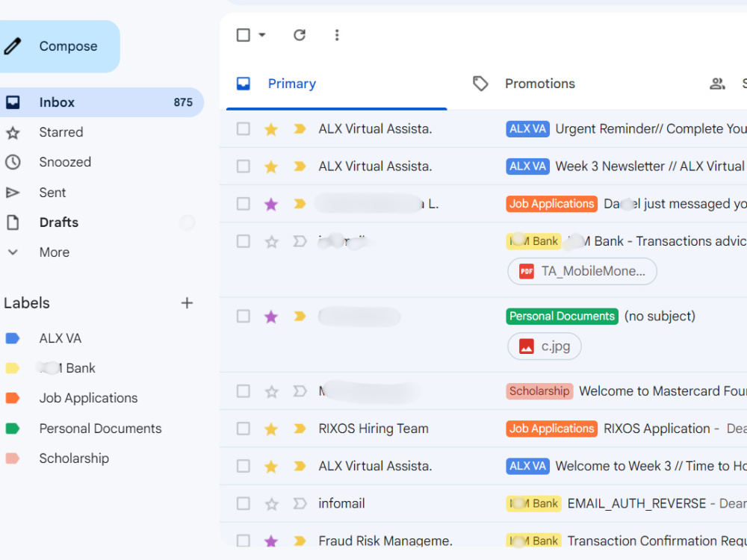
Task: Click the create new label plus icon
Action: (x=187, y=303)
